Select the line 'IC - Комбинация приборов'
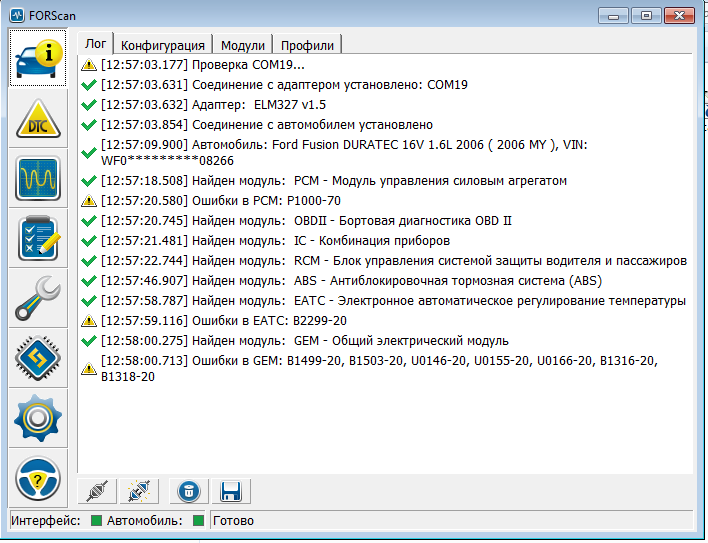The height and width of the screenshot is (543, 708). pos(275,241)
